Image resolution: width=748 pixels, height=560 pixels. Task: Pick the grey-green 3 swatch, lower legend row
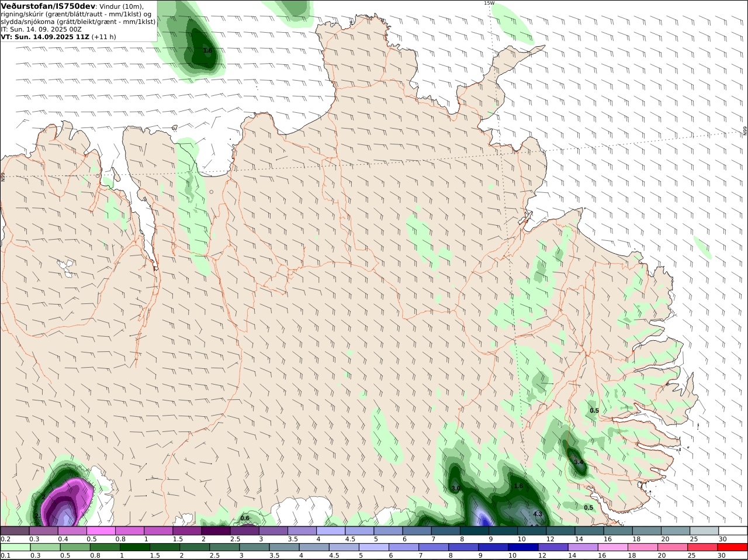point(254,548)
